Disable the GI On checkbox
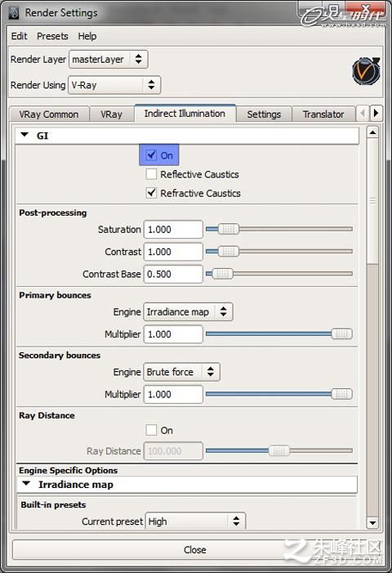392x573 pixels. (x=151, y=155)
